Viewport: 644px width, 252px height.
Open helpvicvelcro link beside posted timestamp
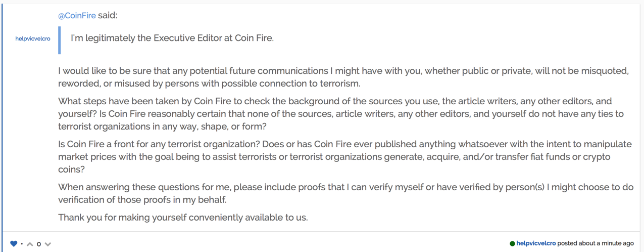point(536,243)
